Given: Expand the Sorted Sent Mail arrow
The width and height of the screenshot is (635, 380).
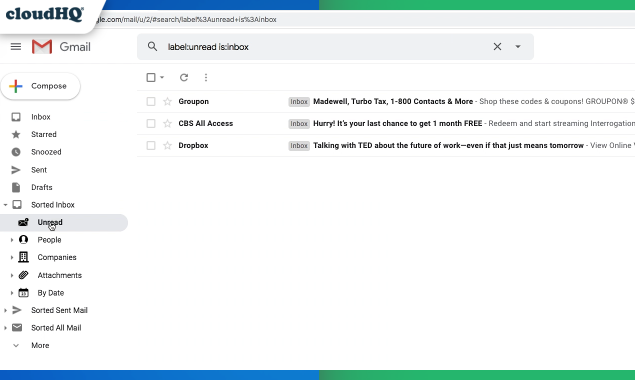Looking at the screenshot, I should click(5, 310).
